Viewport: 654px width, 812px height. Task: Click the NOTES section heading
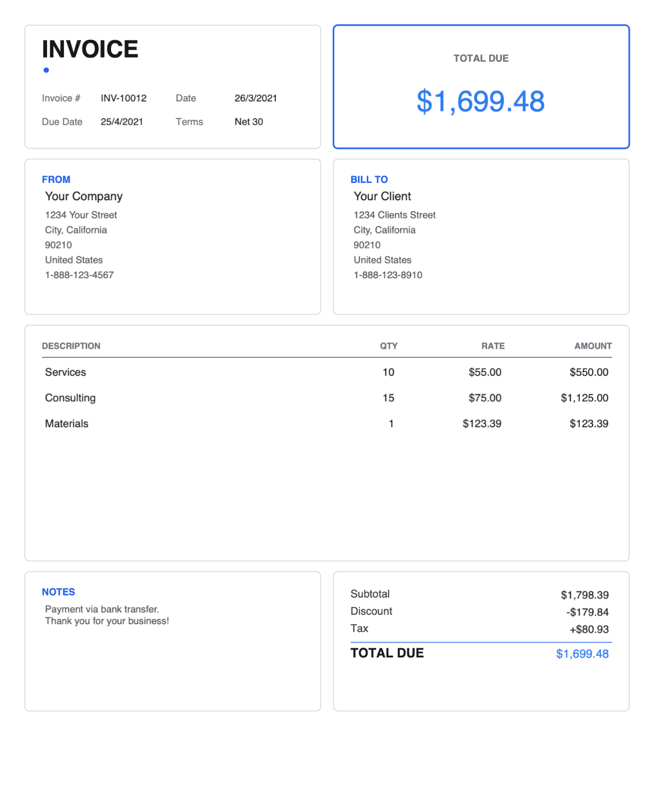(x=59, y=592)
